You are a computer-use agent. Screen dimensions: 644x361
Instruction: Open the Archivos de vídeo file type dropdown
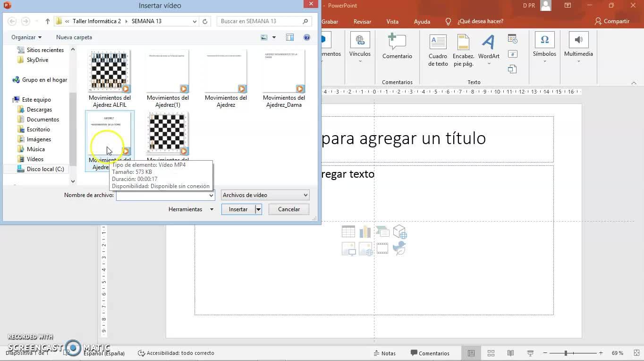pyautogui.click(x=265, y=195)
